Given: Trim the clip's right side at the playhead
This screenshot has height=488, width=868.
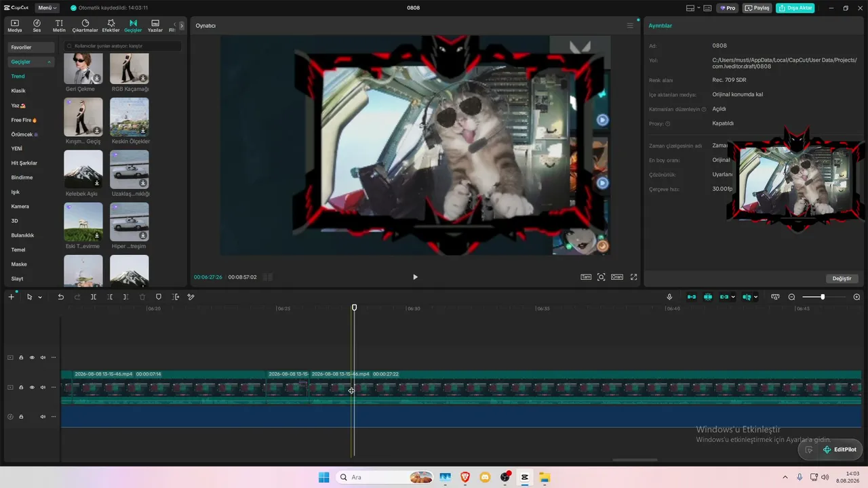Looking at the screenshot, I should (126, 297).
